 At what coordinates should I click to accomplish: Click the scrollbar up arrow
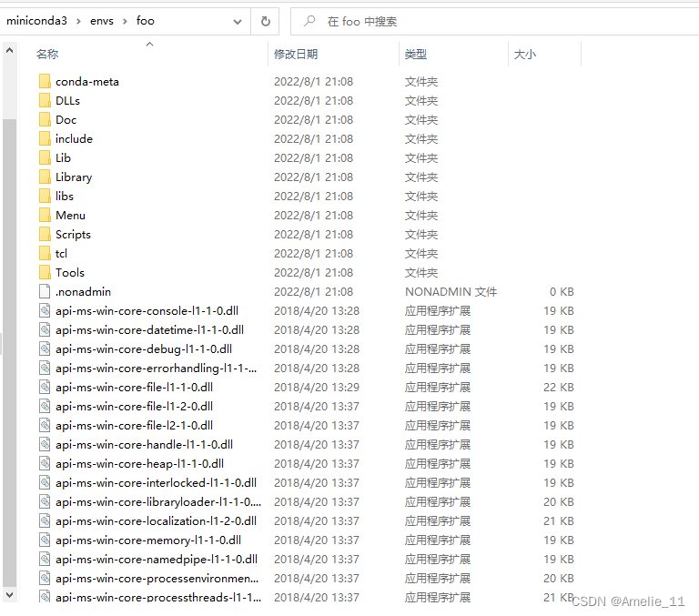(x=9, y=50)
